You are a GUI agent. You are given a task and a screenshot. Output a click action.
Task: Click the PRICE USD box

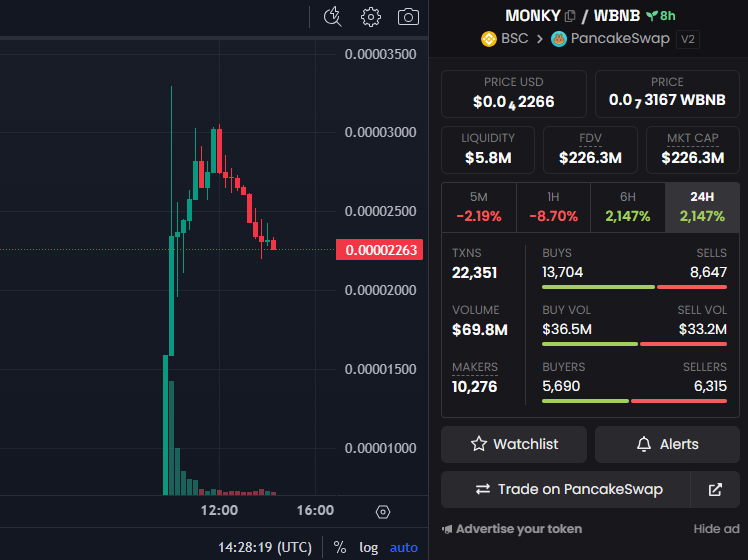(x=514, y=93)
